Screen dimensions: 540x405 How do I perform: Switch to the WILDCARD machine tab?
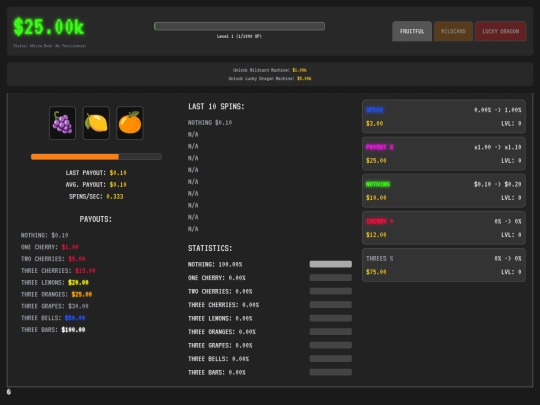point(453,31)
